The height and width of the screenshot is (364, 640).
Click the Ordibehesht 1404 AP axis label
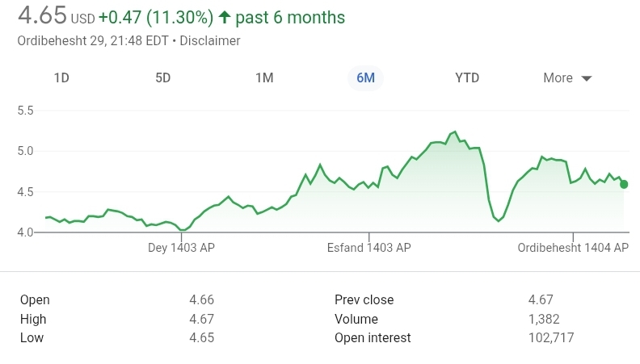pyautogui.click(x=573, y=248)
